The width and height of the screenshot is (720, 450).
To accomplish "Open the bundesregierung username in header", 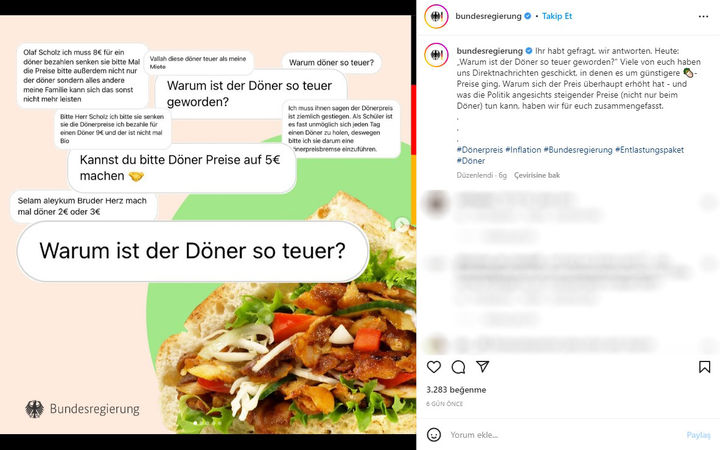I will pyautogui.click(x=488, y=16).
